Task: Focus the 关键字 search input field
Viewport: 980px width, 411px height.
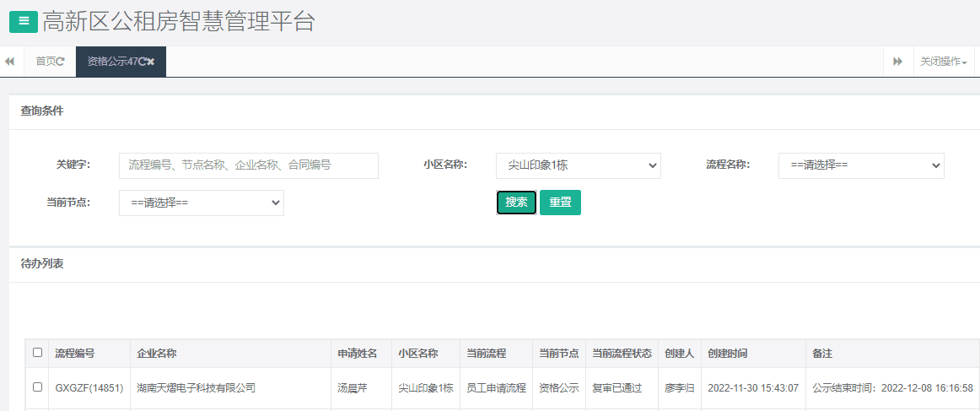Action: pos(248,165)
